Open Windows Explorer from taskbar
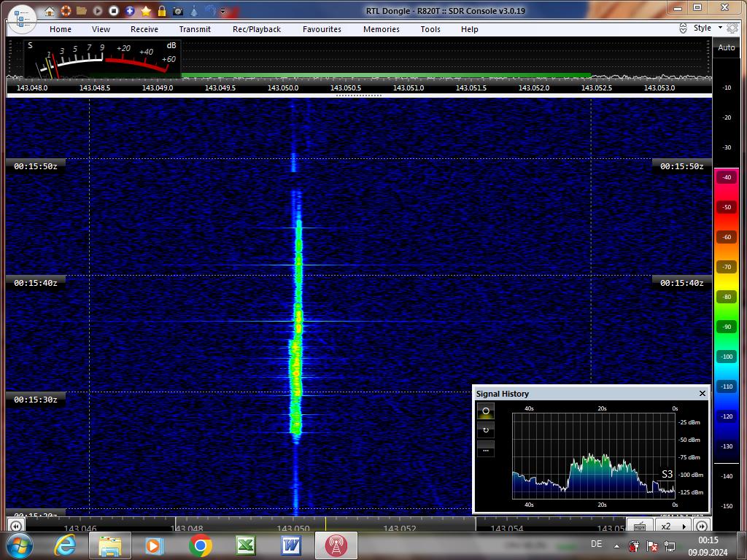The image size is (747, 560). click(x=110, y=545)
